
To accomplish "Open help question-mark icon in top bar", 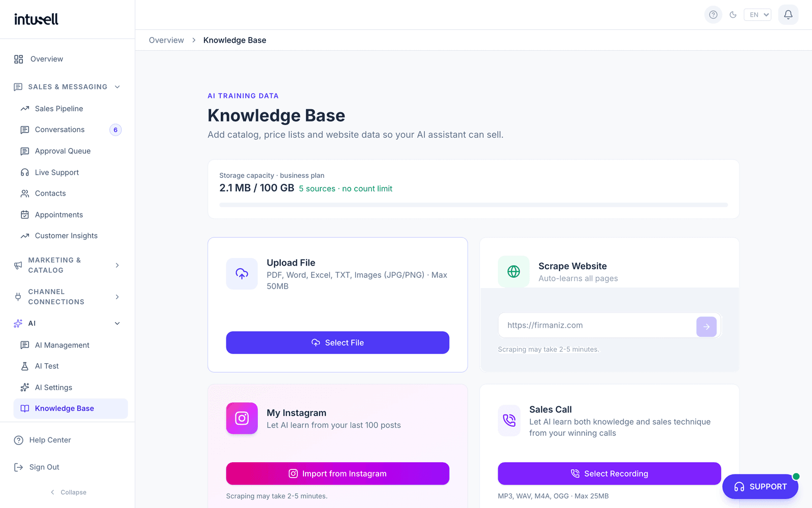I will (713, 15).
